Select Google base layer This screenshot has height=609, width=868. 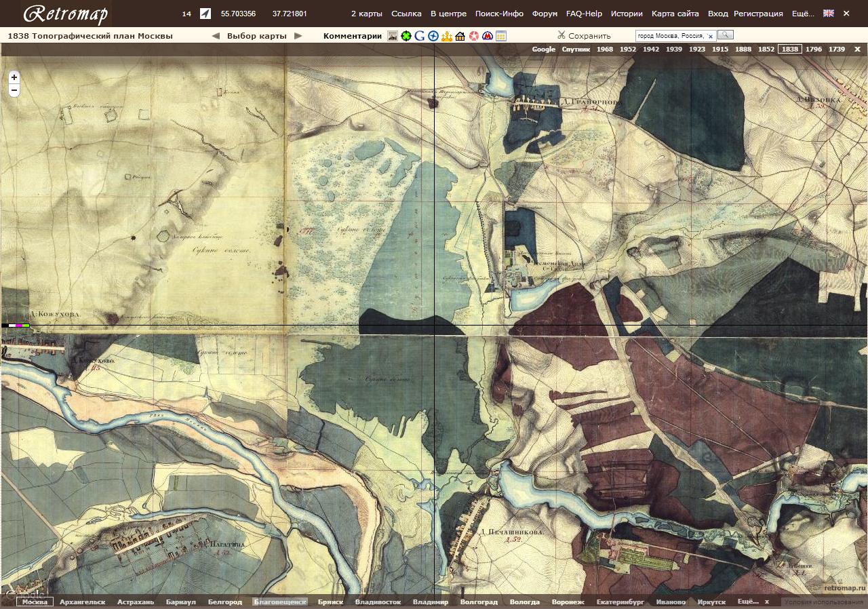544,49
